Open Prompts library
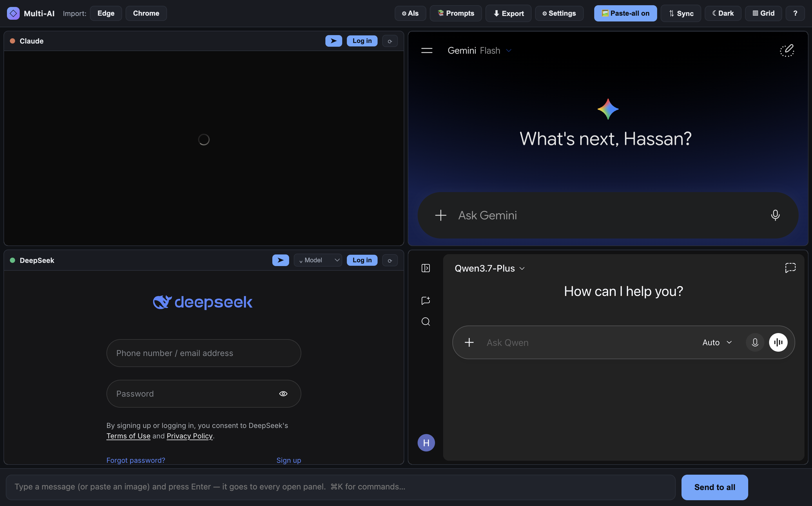 pos(456,13)
